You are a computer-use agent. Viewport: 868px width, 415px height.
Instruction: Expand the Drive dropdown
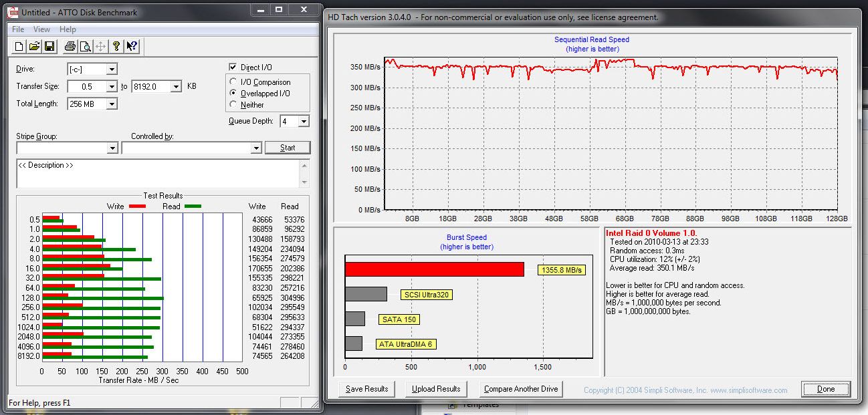(x=112, y=70)
